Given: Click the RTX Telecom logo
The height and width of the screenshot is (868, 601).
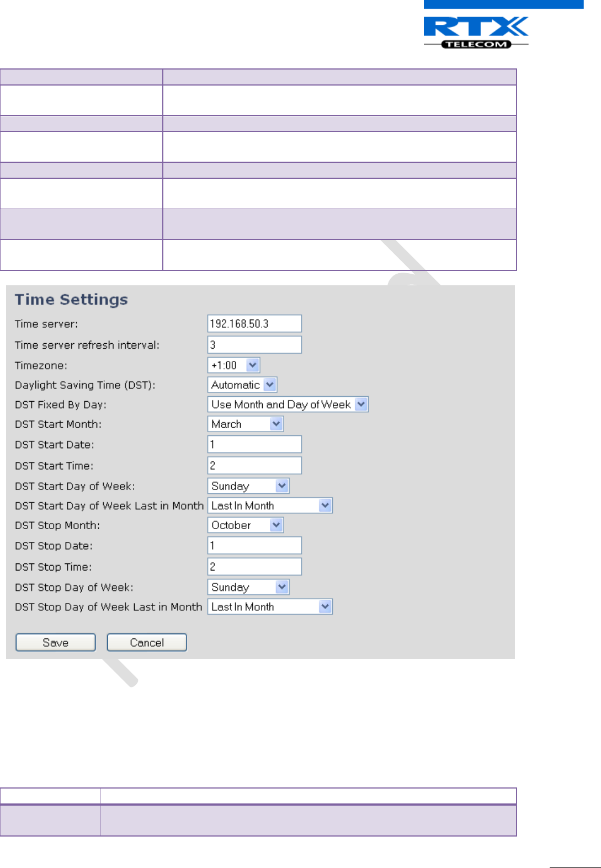Looking at the screenshot, I should point(476,33).
